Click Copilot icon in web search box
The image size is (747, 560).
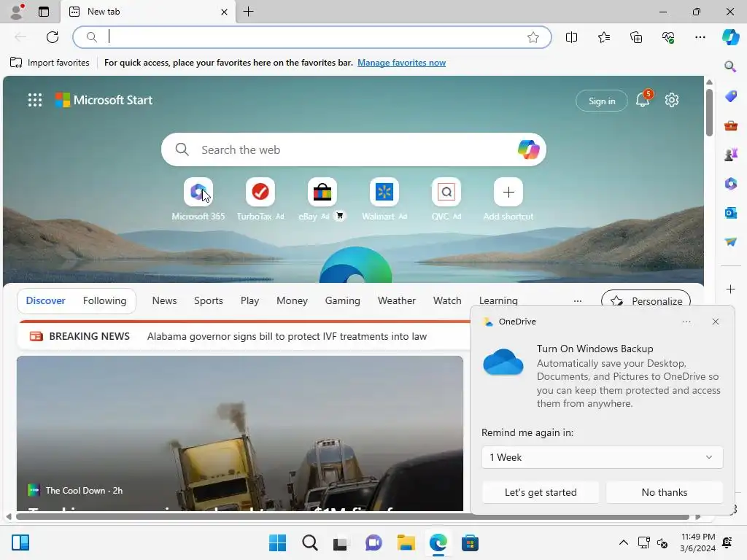point(528,149)
